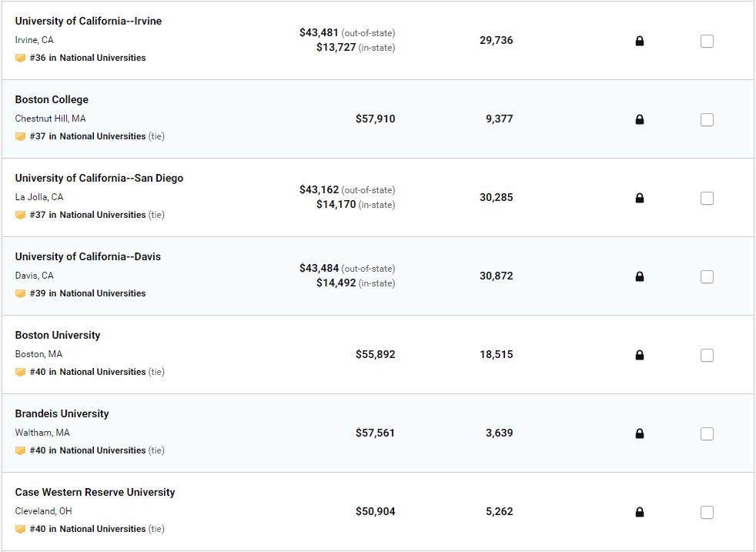The image size is (756, 552).
Task: Click the Boston University lock icon
Action: [x=639, y=356]
